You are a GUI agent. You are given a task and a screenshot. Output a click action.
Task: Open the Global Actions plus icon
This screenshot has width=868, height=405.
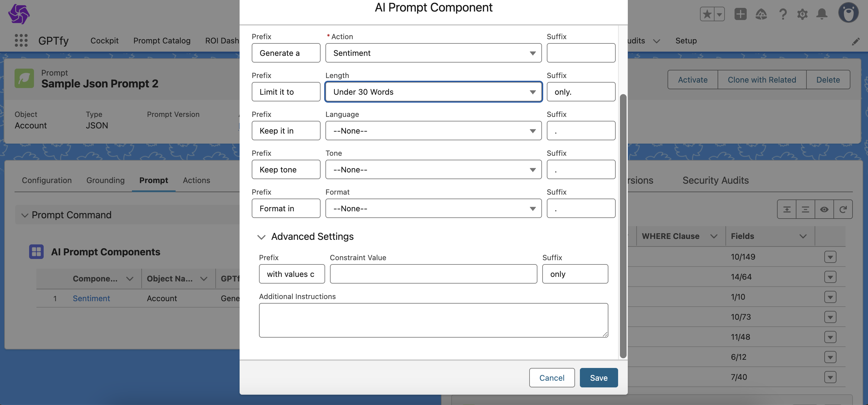(x=740, y=14)
